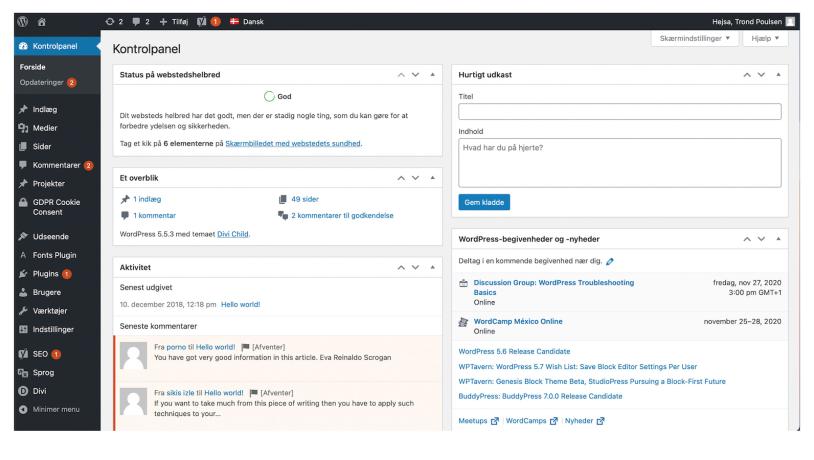The width and height of the screenshot is (814, 460).
Task: Click Indhold text area
Action: [x=619, y=163]
